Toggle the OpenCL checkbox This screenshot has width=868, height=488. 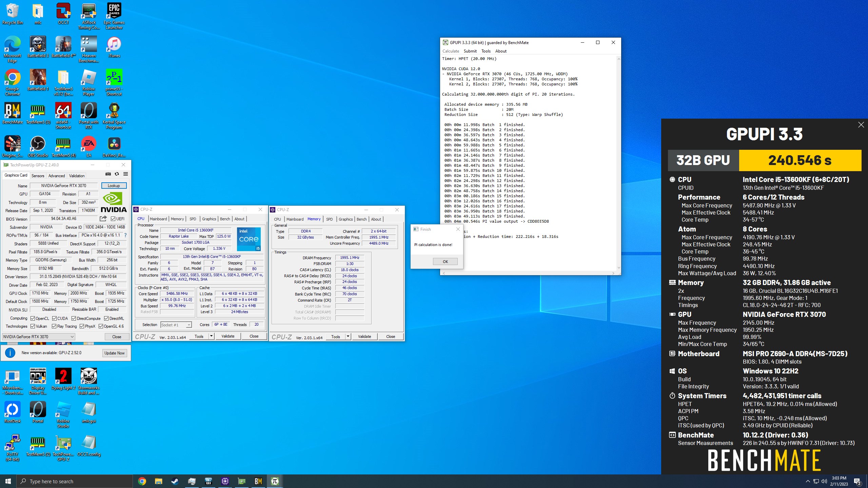point(33,318)
